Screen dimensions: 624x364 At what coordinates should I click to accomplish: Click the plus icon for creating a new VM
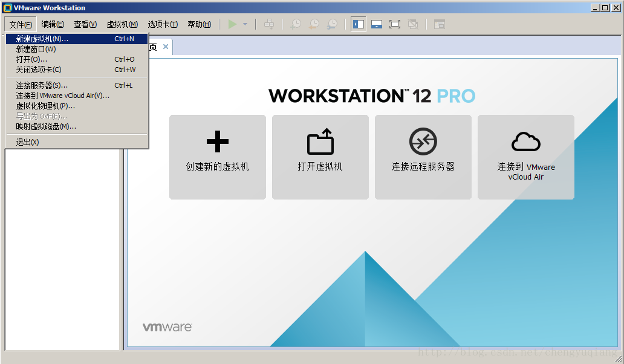click(218, 141)
